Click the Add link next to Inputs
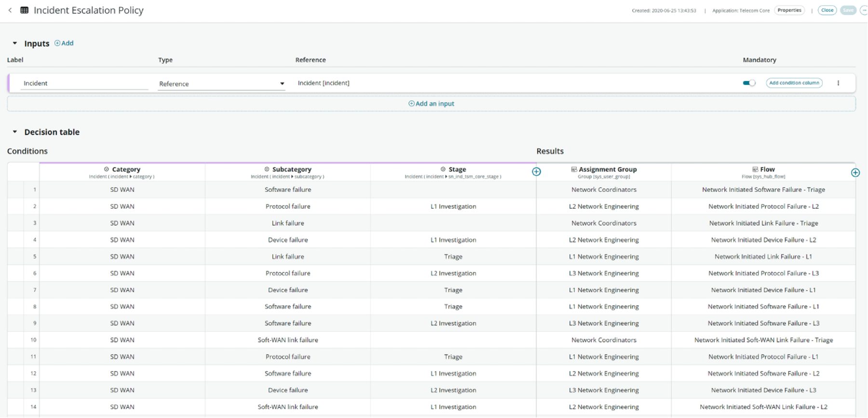 coord(64,43)
